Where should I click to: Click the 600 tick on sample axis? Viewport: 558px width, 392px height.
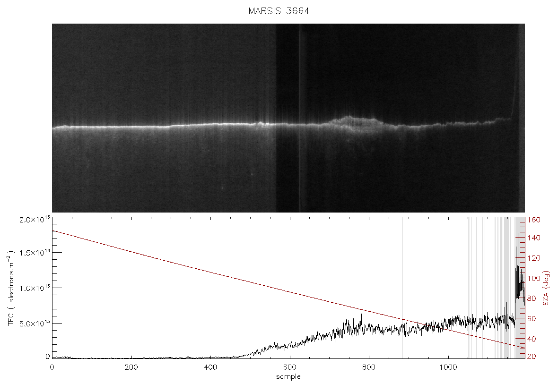pos(290,367)
